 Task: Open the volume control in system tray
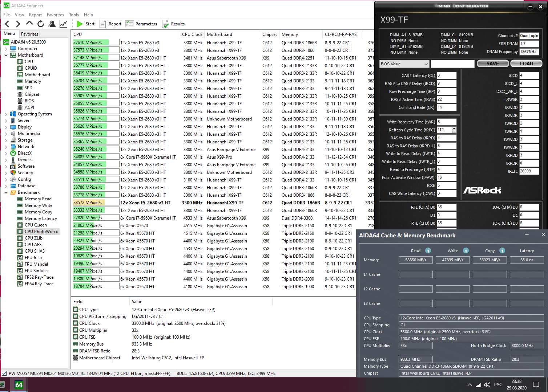tap(487, 385)
